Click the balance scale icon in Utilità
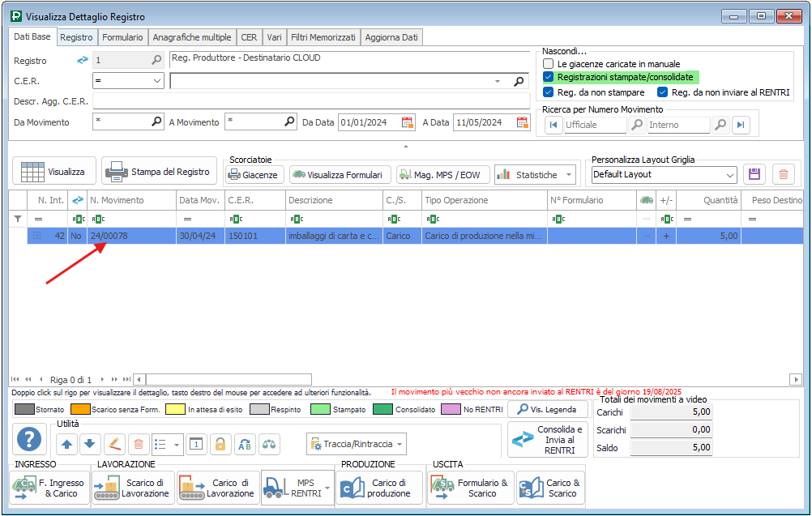 click(268, 444)
